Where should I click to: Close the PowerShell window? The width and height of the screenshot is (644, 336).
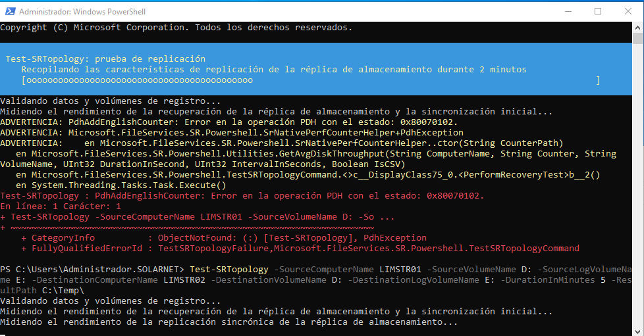pyautogui.click(x=628, y=11)
